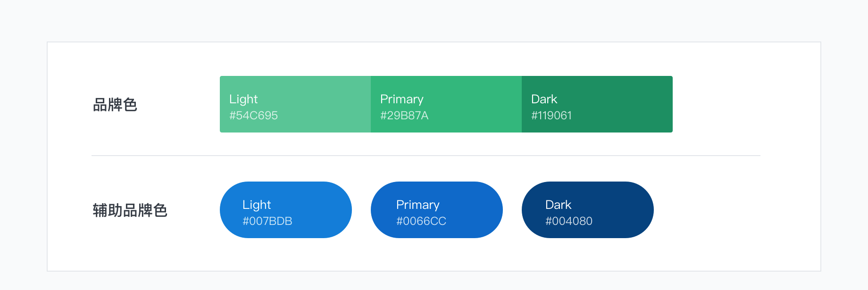Click the hex code #007BDB
Screen dimensions: 868x290
pos(267,221)
